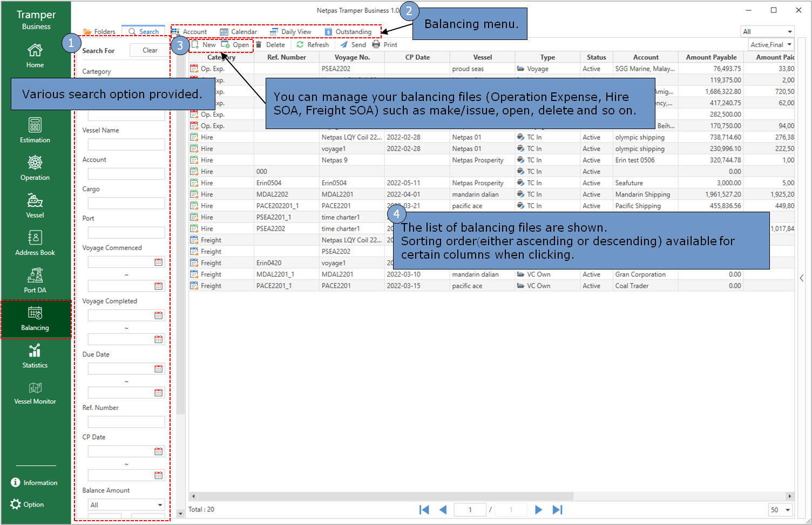Select the Op. Exp. row PSEA2202
Viewport: 812px width, 525px height.
pos(491,69)
